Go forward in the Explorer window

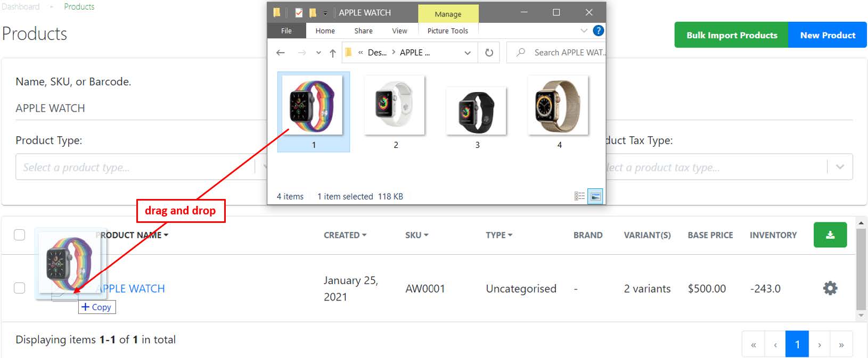click(x=302, y=53)
